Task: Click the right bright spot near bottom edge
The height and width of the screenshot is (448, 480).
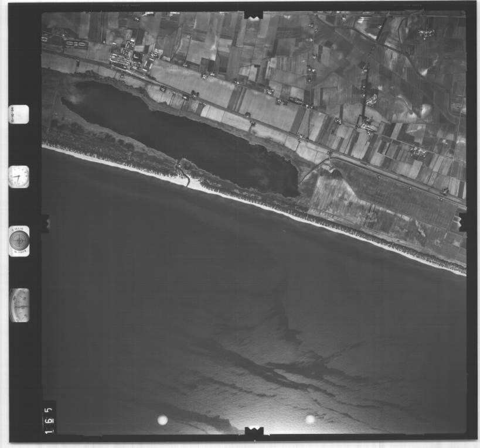Action: (x=310, y=419)
